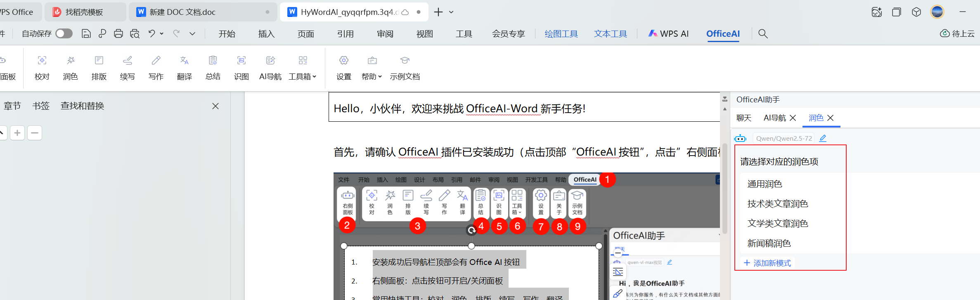Click the document vertical scrollbar

[725, 189]
